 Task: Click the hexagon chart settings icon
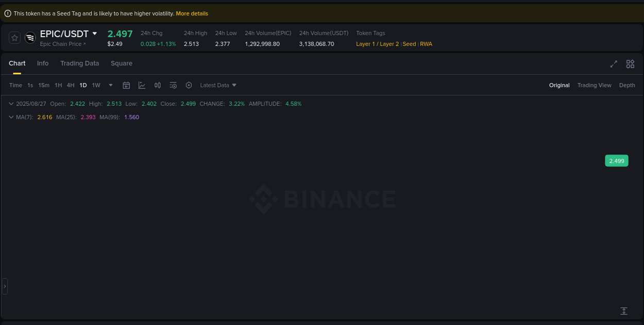pyautogui.click(x=189, y=85)
